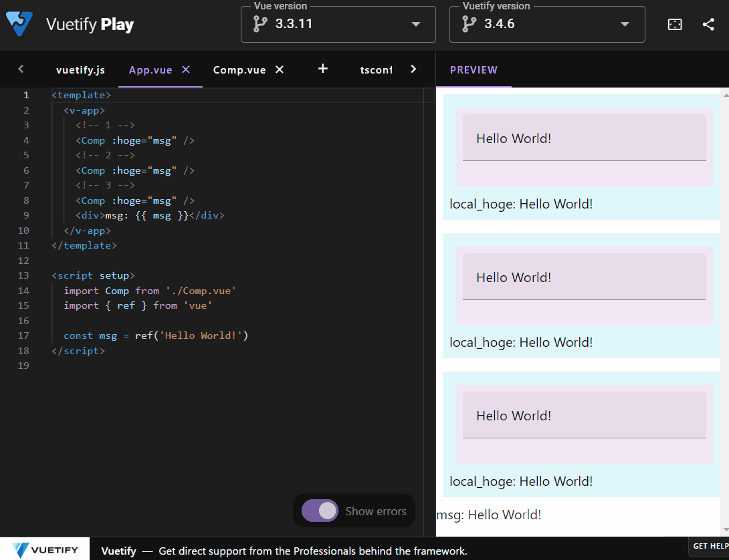Add a new file with the plus icon
This screenshot has height=560, width=729.
point(322,69)
